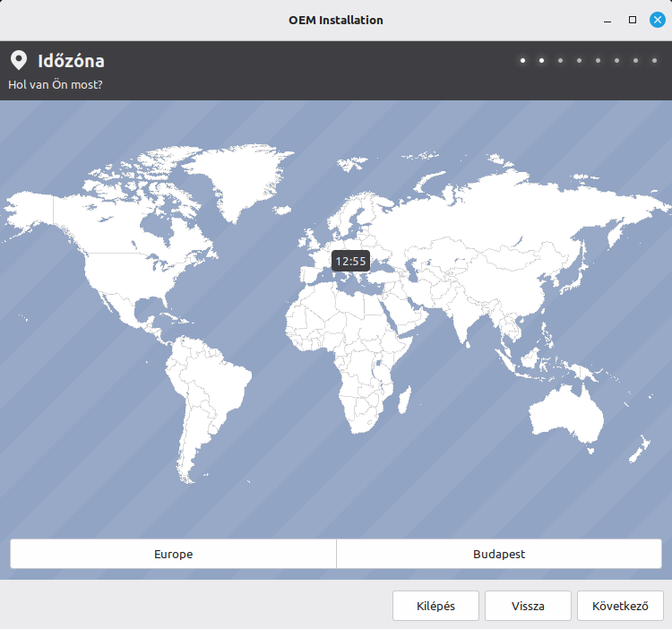Go back with the Vissza button
The image size is (672, 629).
(528, 606)
